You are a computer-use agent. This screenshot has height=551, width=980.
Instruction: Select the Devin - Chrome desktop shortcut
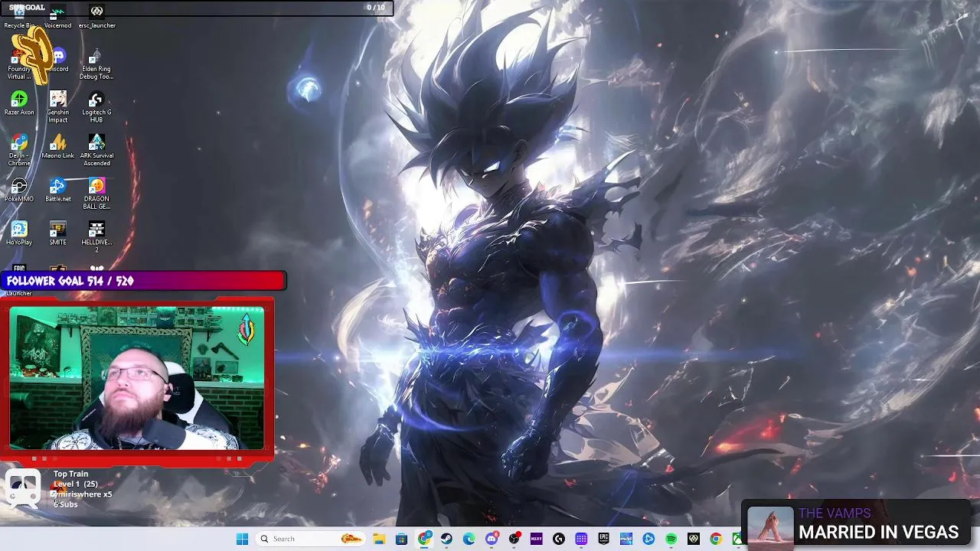[19, 151]
